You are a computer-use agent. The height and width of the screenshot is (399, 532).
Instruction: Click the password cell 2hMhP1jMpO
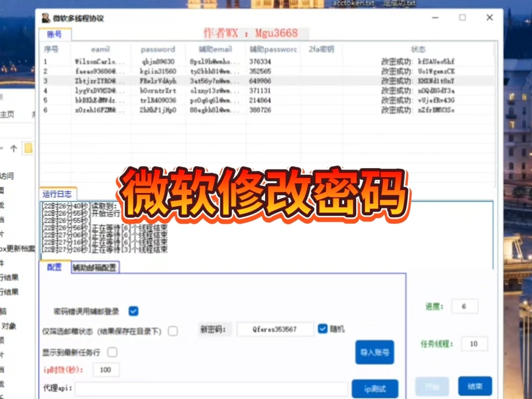pos(158,110)
